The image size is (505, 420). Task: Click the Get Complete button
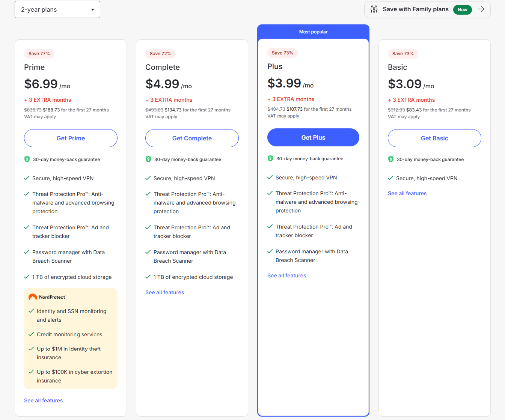pos(192,138)
